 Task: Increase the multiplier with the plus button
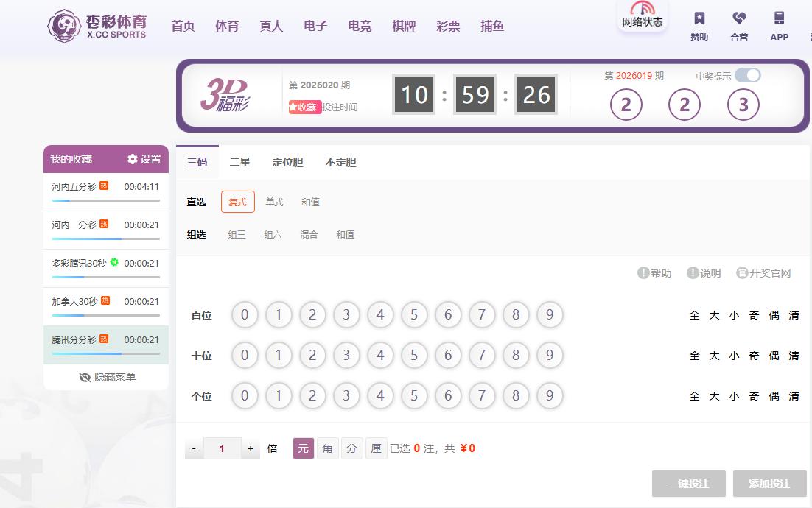[x=251, y=448]
